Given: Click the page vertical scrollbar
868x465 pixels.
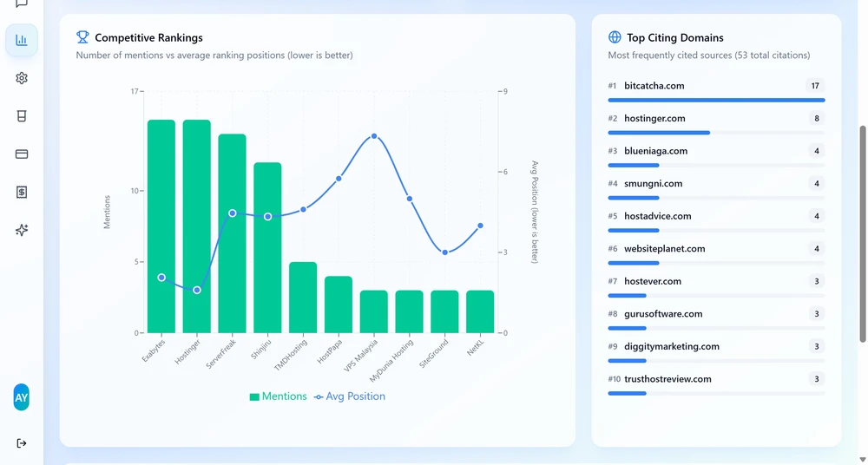Looking at the screenshot, I should (862, 233).
